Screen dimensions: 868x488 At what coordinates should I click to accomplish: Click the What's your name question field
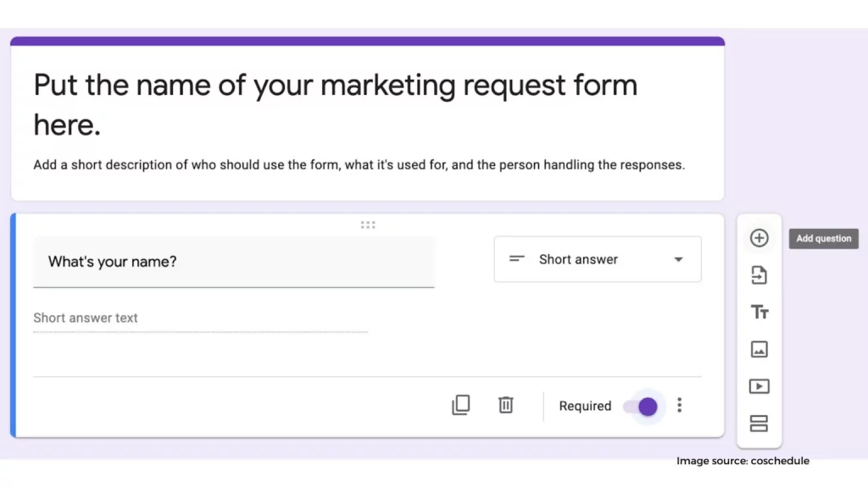(234, 262)
